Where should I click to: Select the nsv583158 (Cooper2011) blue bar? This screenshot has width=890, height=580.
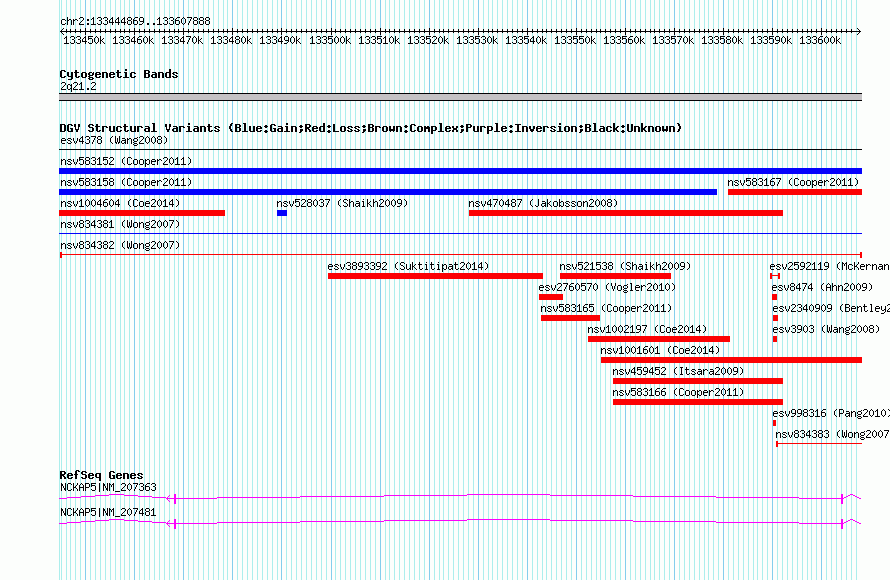[388, 192]
